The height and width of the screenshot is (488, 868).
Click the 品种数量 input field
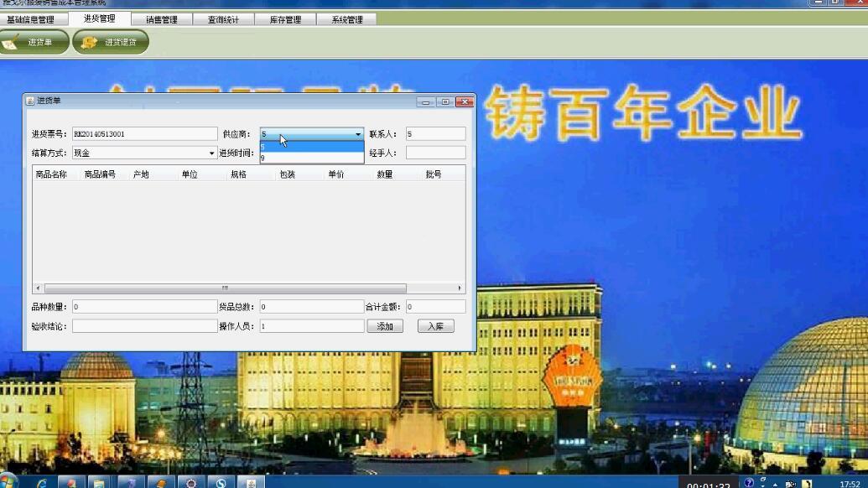pos(144,307)
